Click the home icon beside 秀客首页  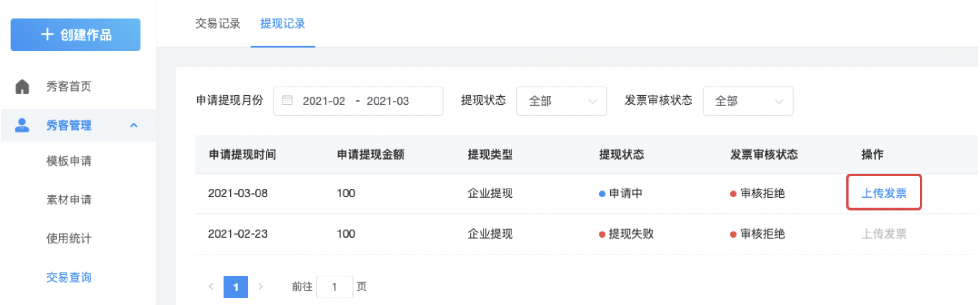[22, 87]
